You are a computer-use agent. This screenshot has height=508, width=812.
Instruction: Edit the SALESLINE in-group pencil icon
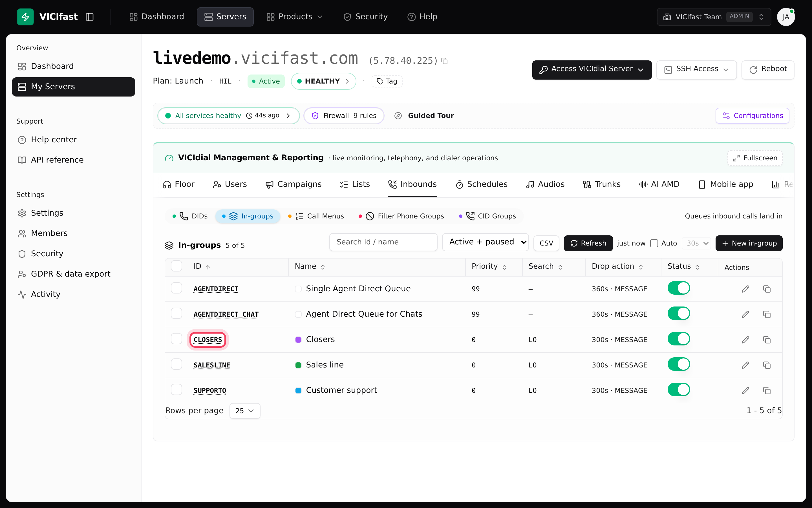745,365
